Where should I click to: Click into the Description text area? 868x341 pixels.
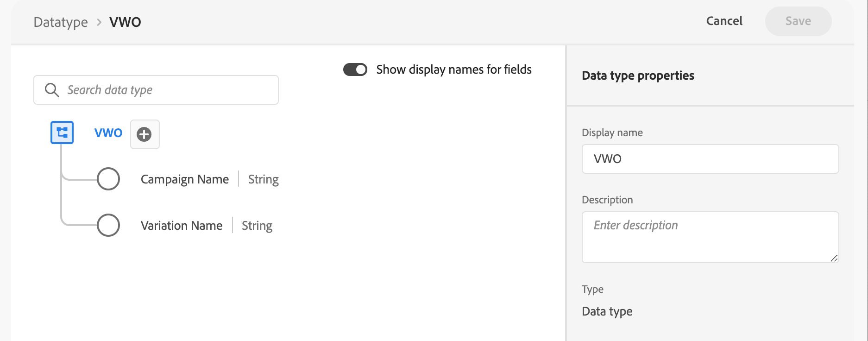[x=710, y=237]
